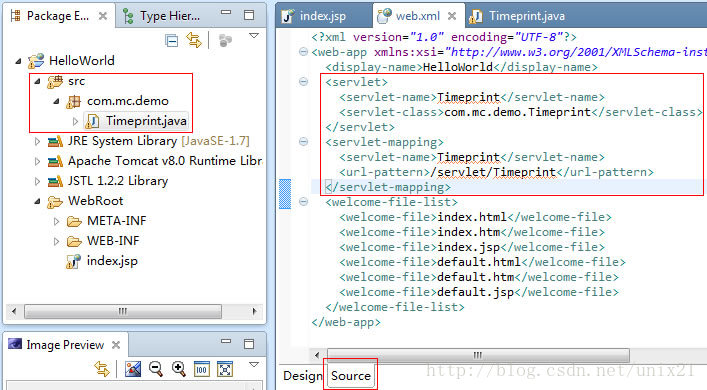The width and height of the screenshot is (707, 390).
Task: Click Actual Size (100) icon in Image Preview
Action: click(202, 369)
